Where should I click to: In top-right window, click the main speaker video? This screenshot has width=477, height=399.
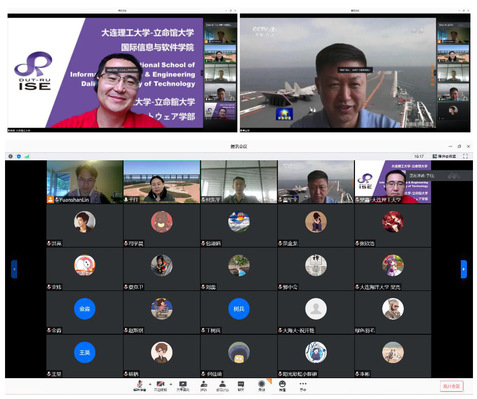click(338, 73)
